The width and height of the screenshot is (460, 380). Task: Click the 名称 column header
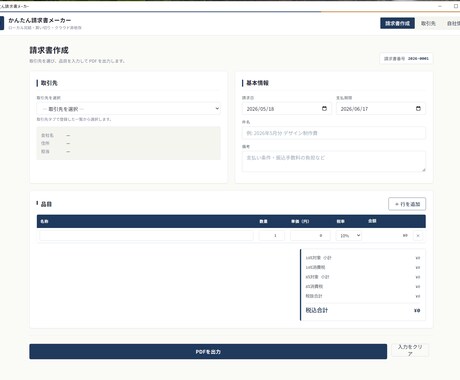[x=44, y=221]
